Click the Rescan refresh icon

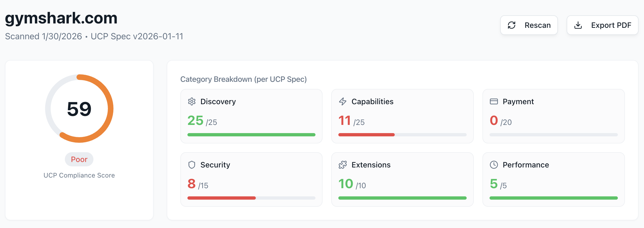coord(512,25)
